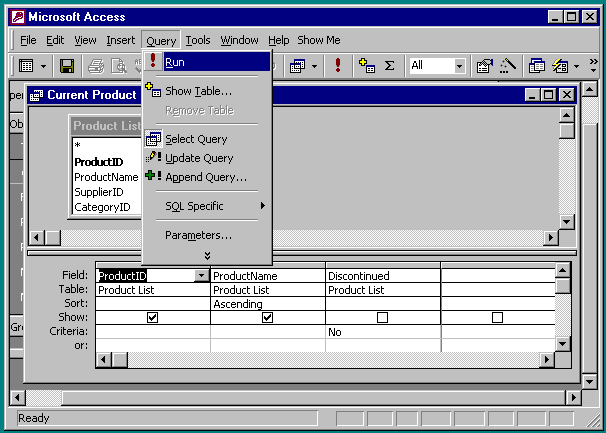Click the Properties toolbar icon

485,66
